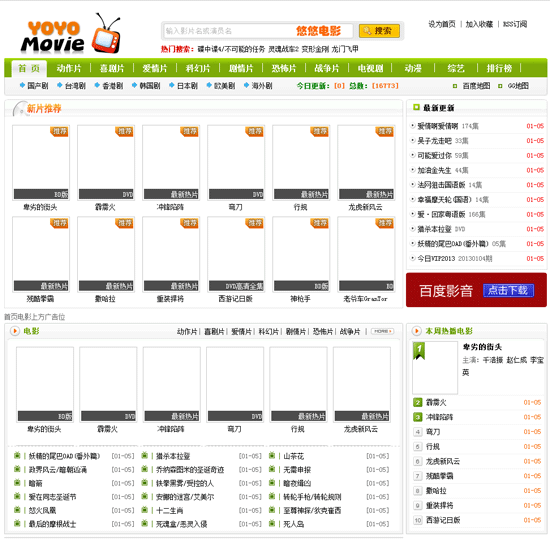Click the YOYO Movie TV logo
This screenshot has height=539, width=550.
click(x=71, y=34)
